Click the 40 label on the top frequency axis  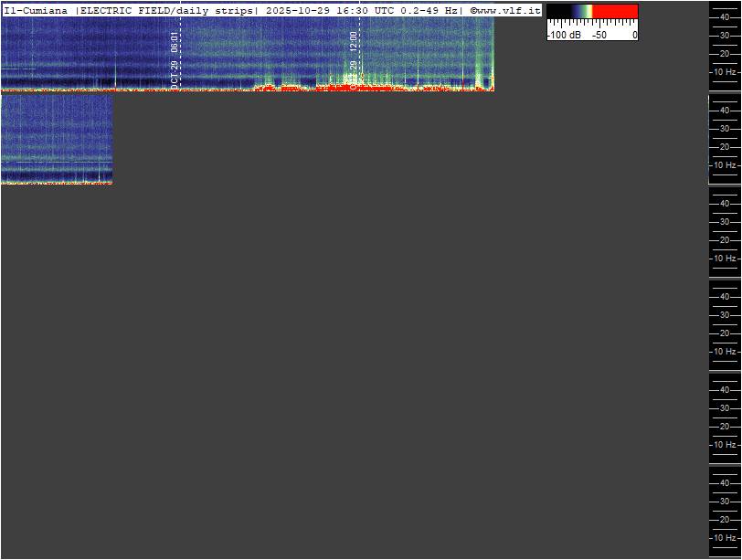click(x=725, y=16)
